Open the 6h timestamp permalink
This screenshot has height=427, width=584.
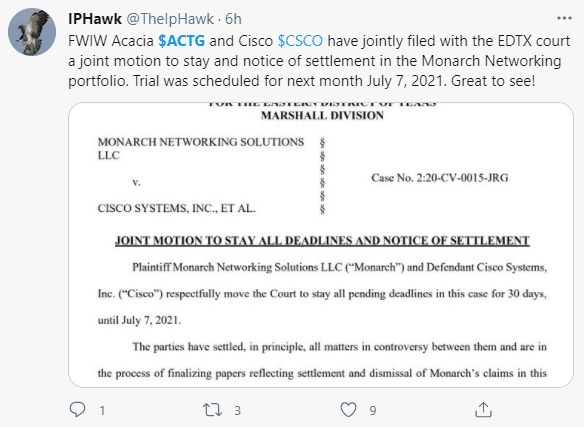coord(233,19)
